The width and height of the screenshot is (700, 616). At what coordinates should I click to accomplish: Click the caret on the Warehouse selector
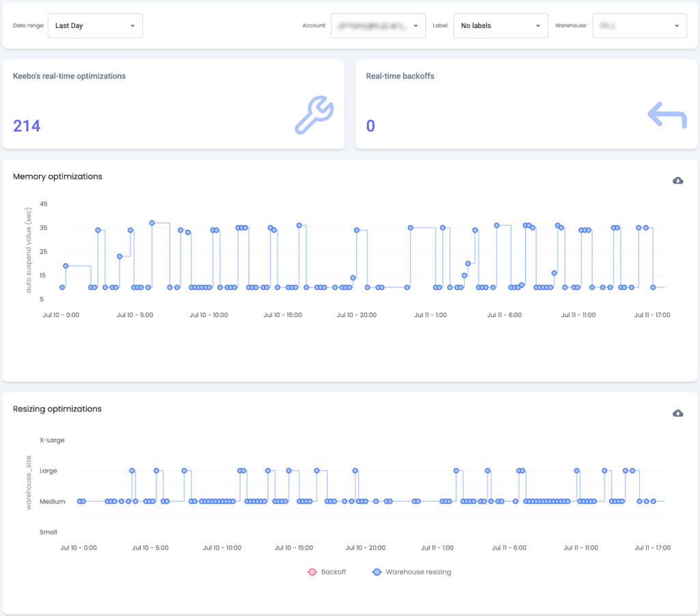point(676,25)
